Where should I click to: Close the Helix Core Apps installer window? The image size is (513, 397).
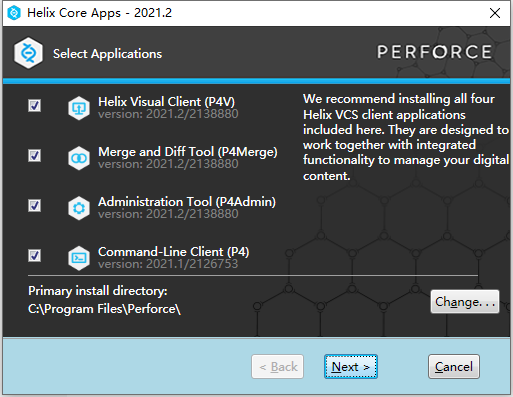(495, 13)
